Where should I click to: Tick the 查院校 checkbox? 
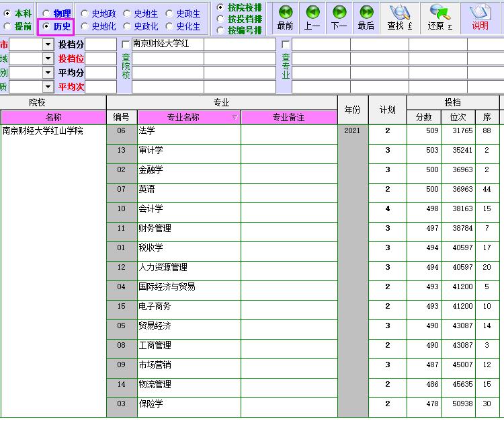pyautogui.click(x=126, y=44)
